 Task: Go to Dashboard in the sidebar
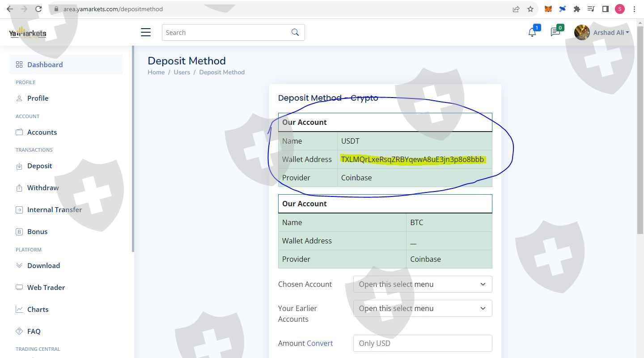[x=66, y=64]
